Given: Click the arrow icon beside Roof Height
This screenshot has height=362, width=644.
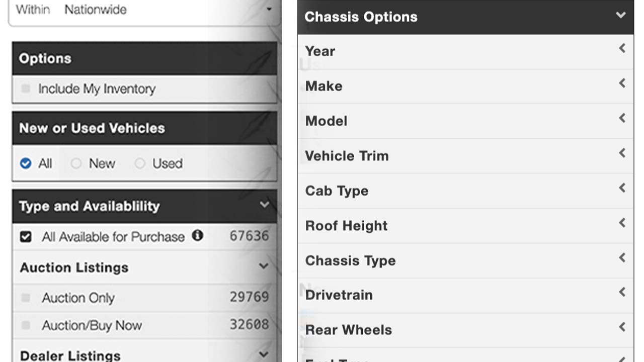Looking at the screenshot, I should click(x=622, y=223).
